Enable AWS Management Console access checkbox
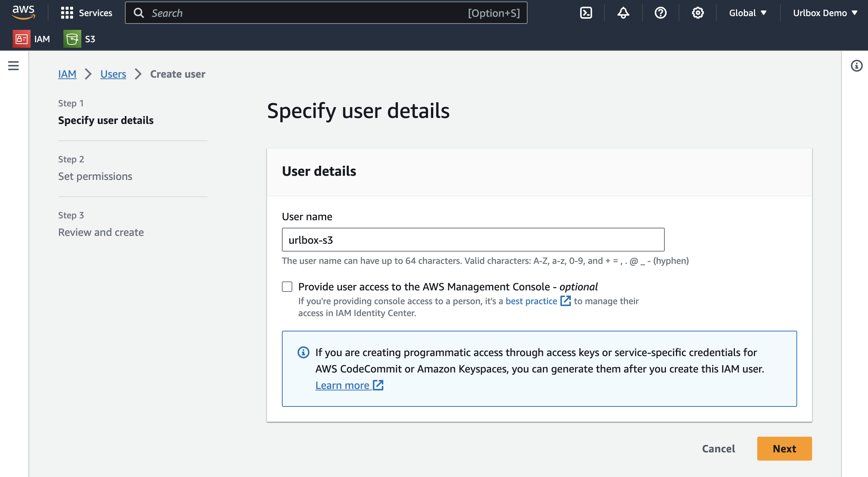 coord(287,287)
